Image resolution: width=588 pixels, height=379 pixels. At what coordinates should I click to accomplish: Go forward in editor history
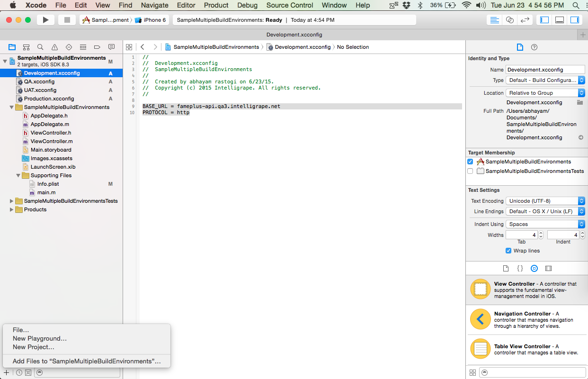click(155, 47)
